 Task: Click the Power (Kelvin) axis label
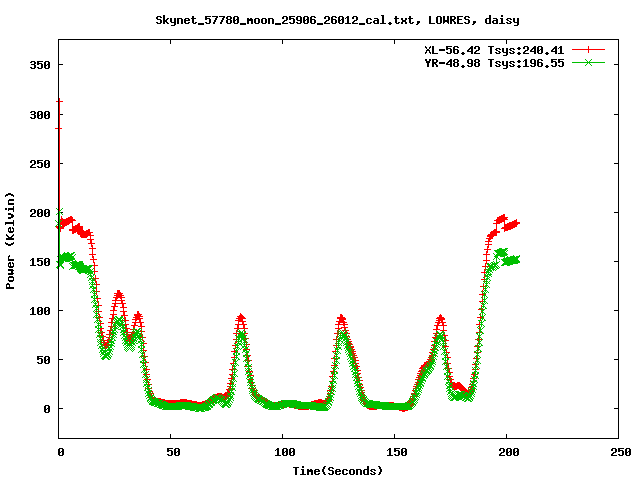pos(10,241)
